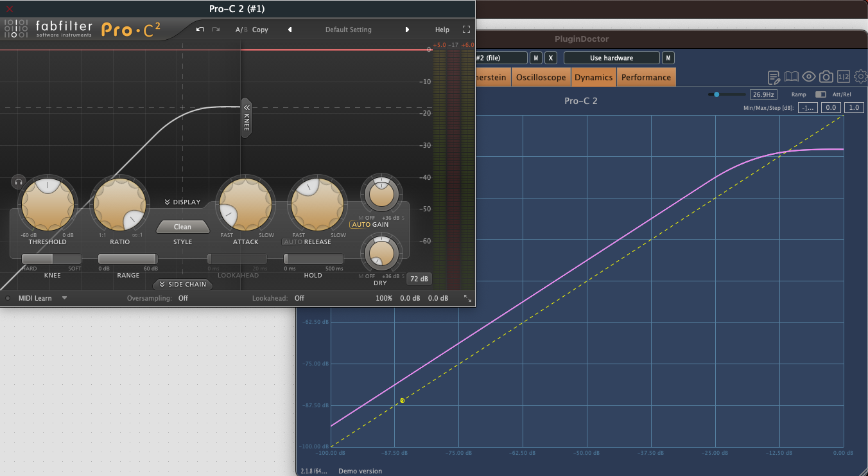The height and width of the screenshot is (476, 868).
Task: Switch to the Performance tab
Action: (x=646, y=77)
